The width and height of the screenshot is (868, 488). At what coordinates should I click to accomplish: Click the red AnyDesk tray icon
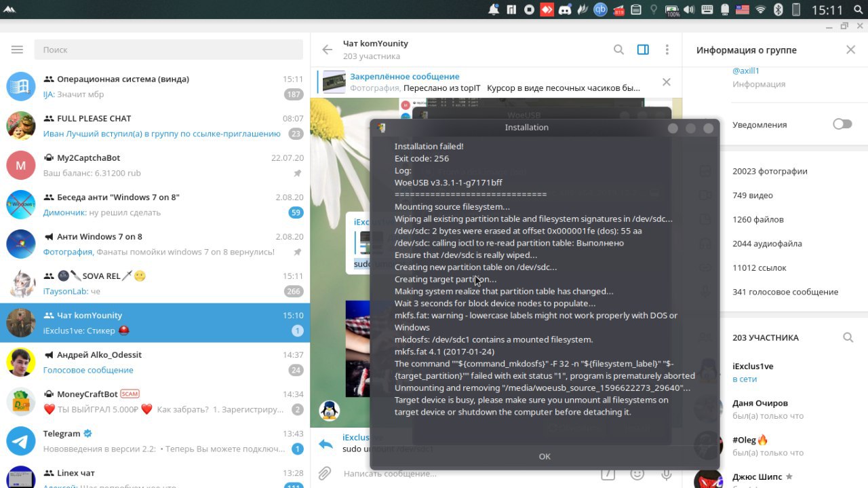click(x=547, y=10)
